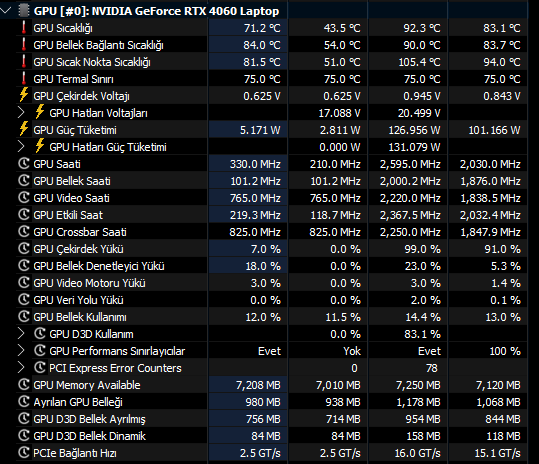The width and height of the screenshot is (539, 464).
Task: Expand GPU D3D Kullanım entries
Action: [21, 334]
